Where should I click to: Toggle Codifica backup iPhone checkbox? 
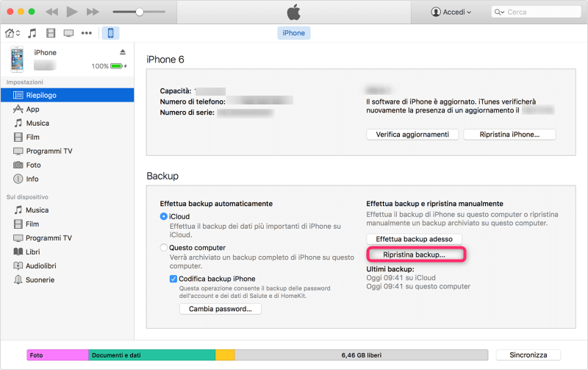173,279
